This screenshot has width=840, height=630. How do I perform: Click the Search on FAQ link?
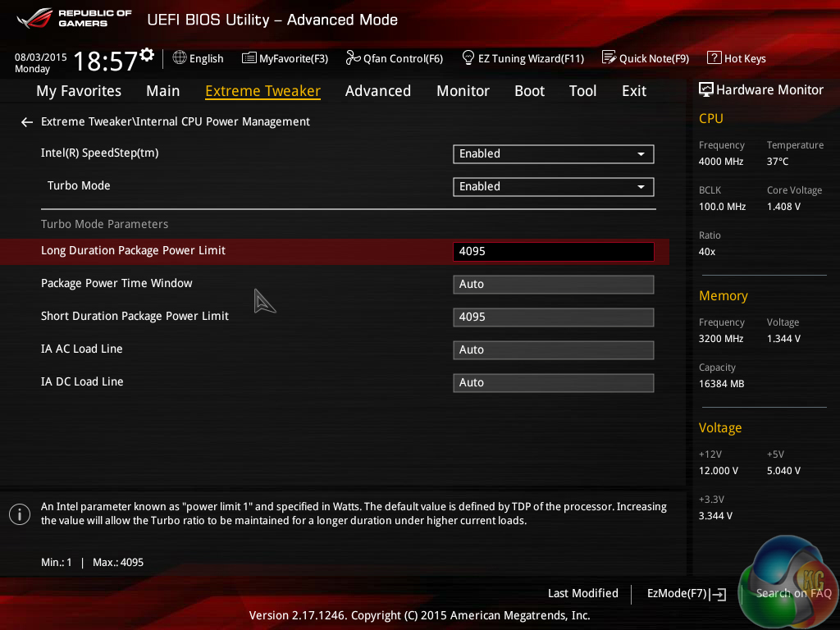pos(793,593)
